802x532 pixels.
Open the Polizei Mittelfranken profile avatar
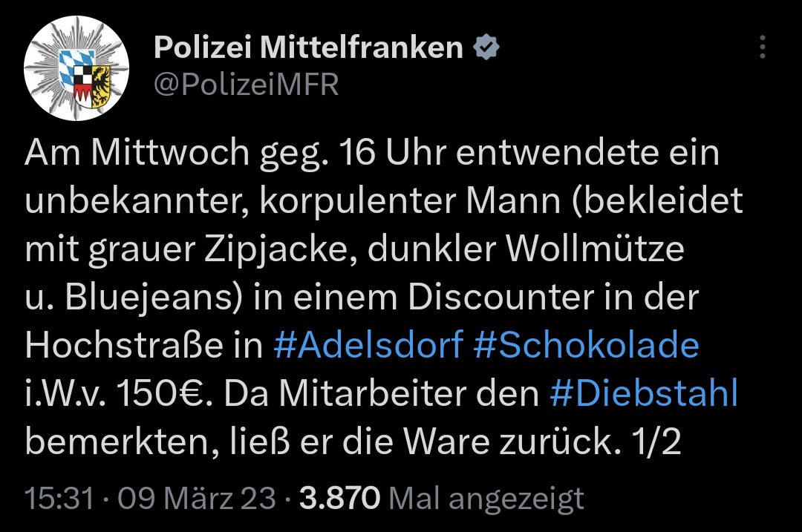[77, 69]
